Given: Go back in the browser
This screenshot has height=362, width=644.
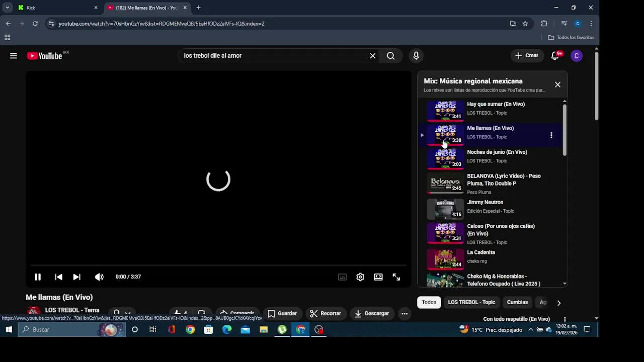Looking at the screenshot, I should point(8,24).
